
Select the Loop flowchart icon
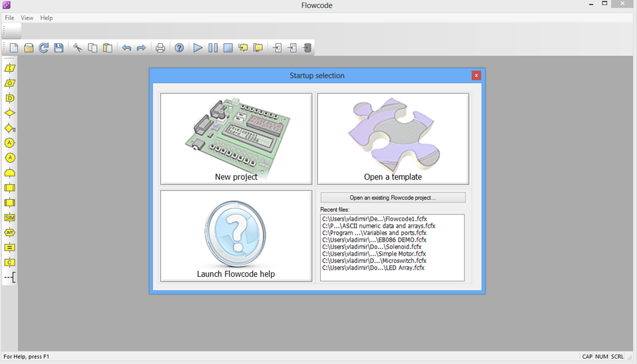point(10,173)
